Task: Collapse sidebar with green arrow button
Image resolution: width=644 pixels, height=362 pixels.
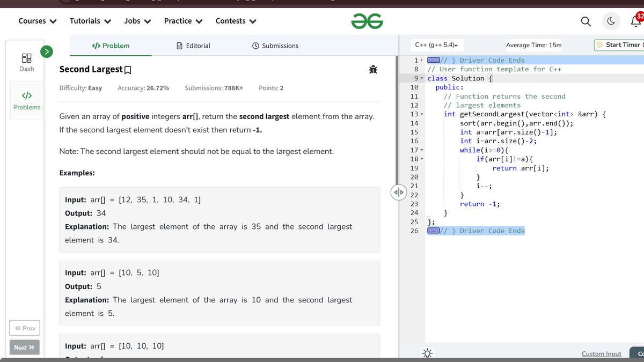Action: tap(47, 51)
